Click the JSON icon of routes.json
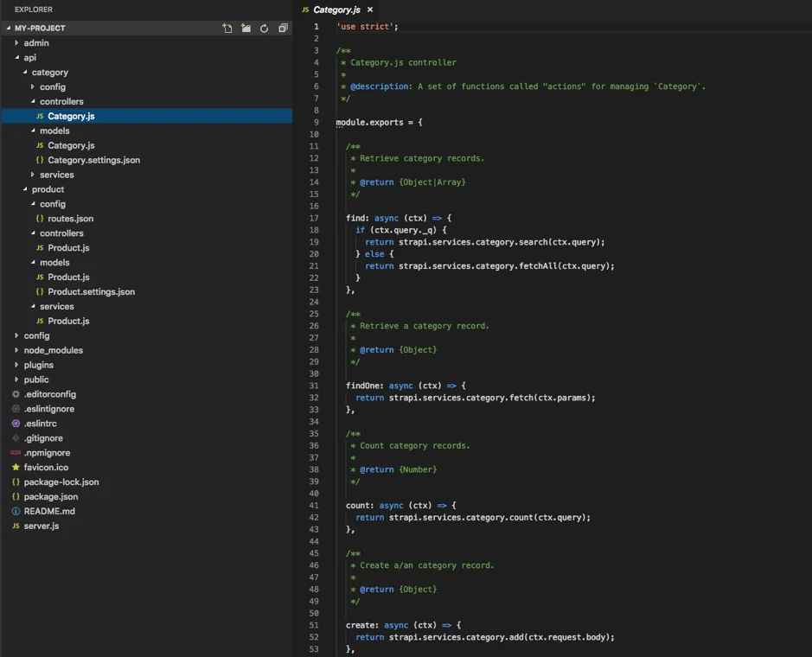Viewport: 812px width, 657px height. pos(40,219)
